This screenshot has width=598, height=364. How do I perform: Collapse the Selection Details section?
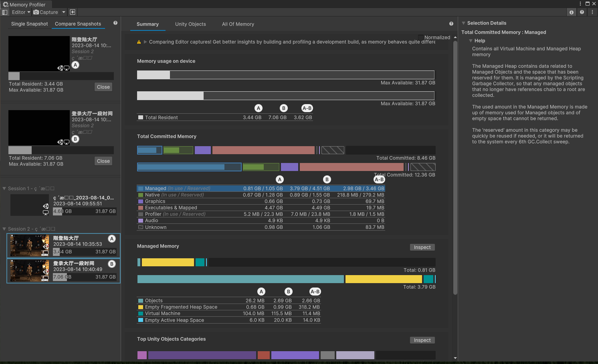pyautogui.click(x=464, y=23)
